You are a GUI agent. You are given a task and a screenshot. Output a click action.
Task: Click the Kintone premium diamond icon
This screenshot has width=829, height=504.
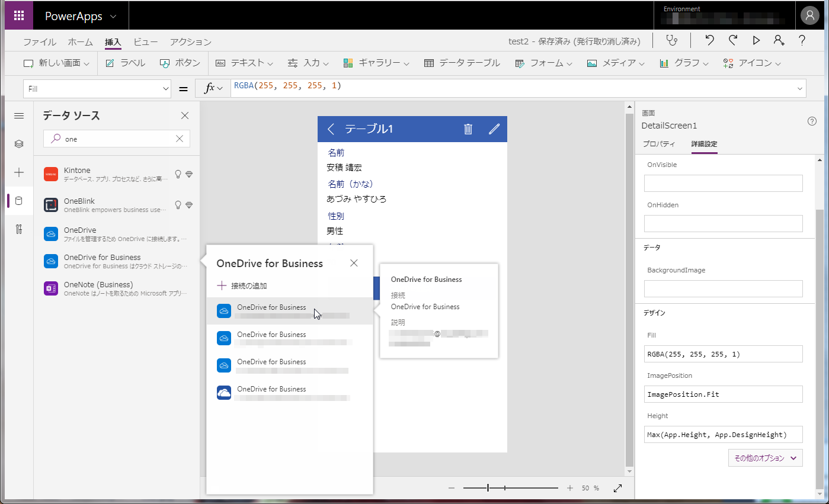pyautogui.click(x=189, y=174)
